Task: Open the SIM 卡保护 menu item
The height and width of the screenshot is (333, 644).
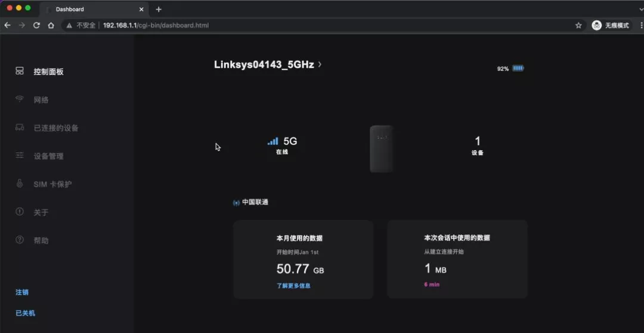Action: [x=52, y=184]
